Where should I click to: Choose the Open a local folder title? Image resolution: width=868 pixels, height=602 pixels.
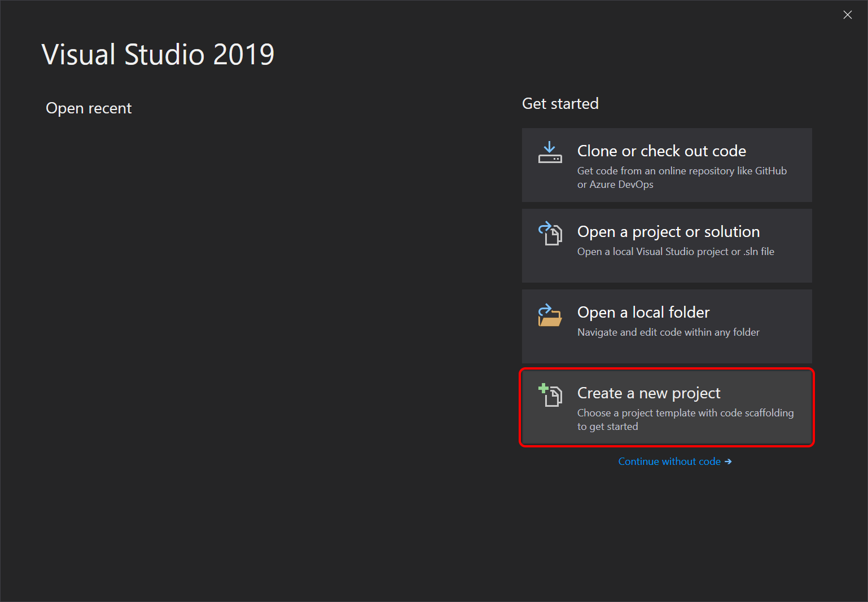pos(643,312)
